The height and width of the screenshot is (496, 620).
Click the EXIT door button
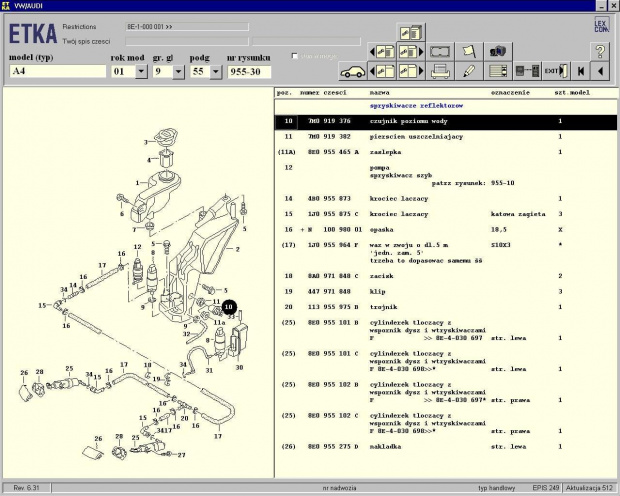click(x=556, y=71)
